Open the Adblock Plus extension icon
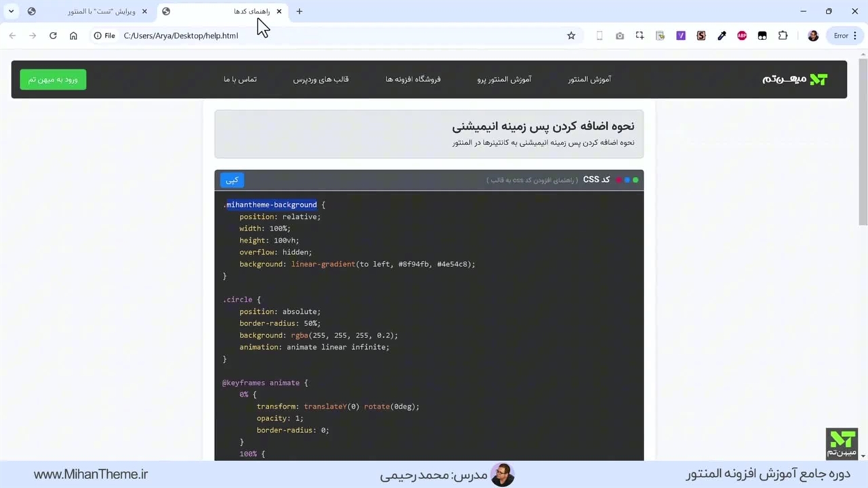868x488 pixels. [742, 36]
